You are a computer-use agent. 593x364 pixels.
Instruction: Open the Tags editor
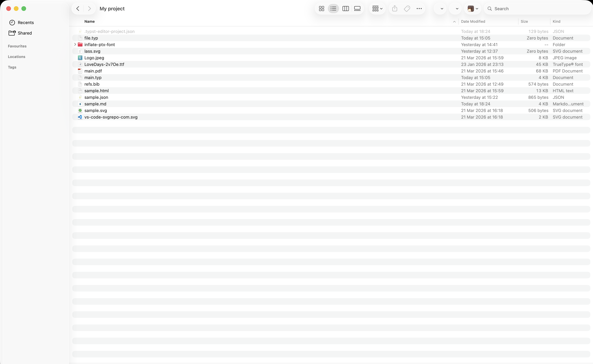[407, 8]
